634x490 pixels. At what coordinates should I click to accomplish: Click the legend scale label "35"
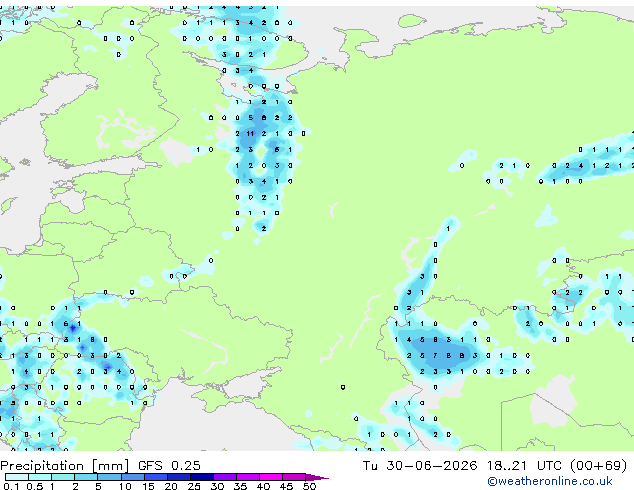pyautogui.click(x=240, y=486)
